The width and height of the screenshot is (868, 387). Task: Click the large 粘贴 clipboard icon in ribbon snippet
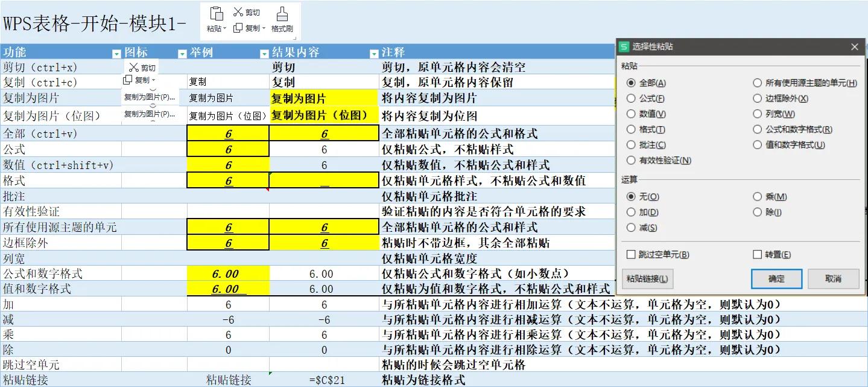[215, 14]
